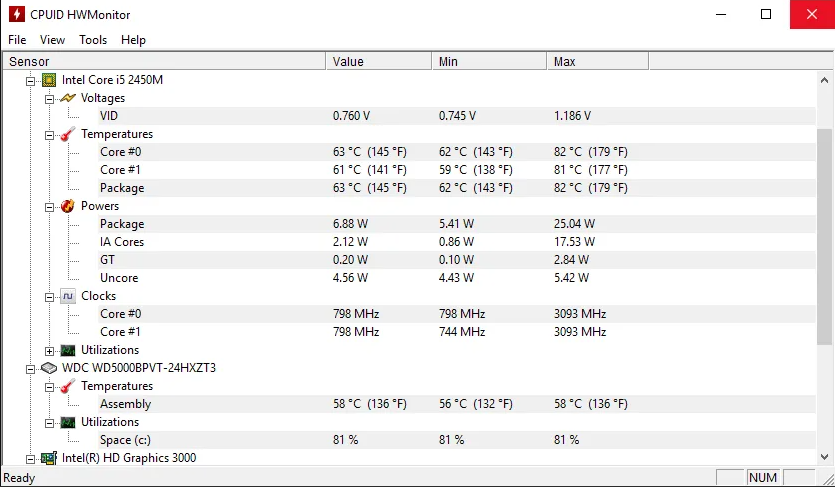835x487 pixels.
Task: Click the Clocks waveform icon
Action: (68, 296)
